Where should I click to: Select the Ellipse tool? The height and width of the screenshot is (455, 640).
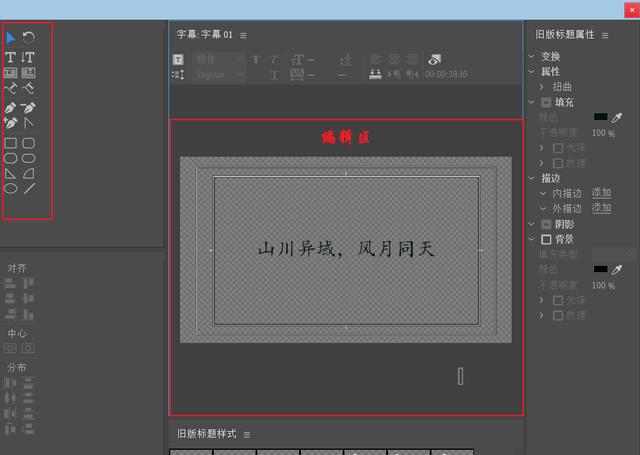coord(11,189)
